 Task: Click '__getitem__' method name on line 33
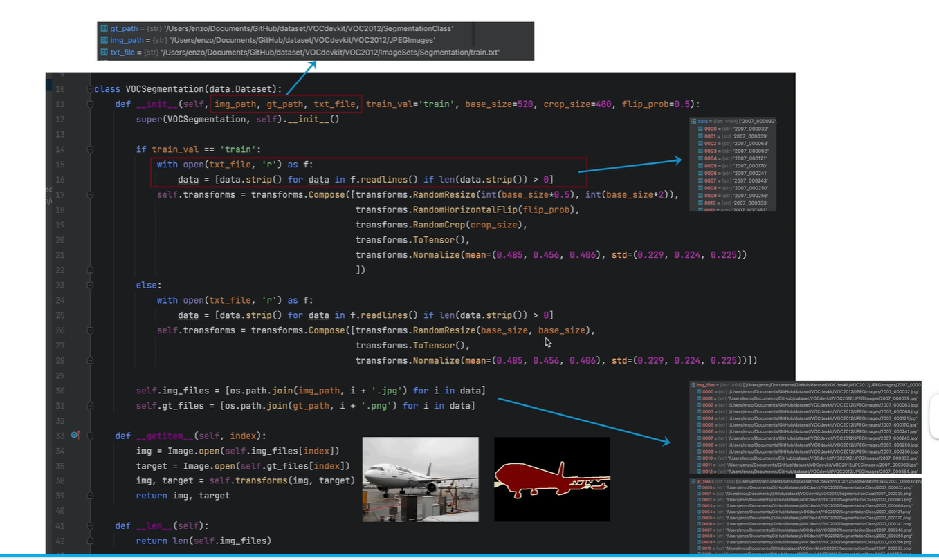pyautogui.click(x=165, y=436)
